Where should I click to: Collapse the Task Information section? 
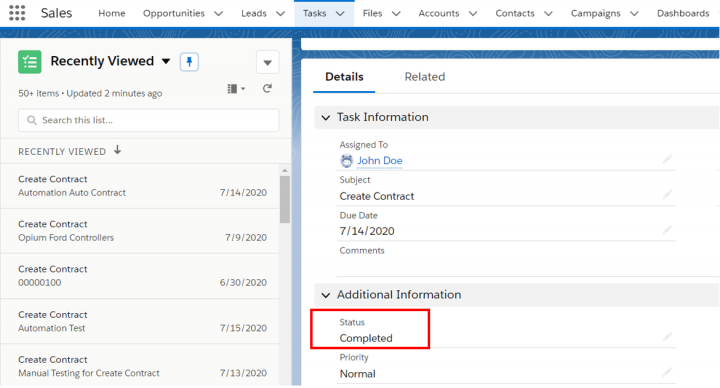coord(326,118)
